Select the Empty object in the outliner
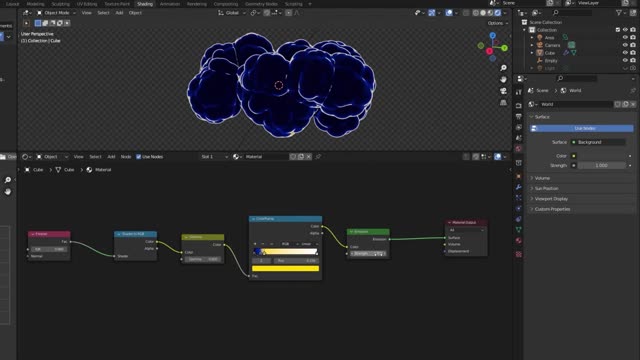This screenshot has height=360, width=640. (x=551, y=60)
